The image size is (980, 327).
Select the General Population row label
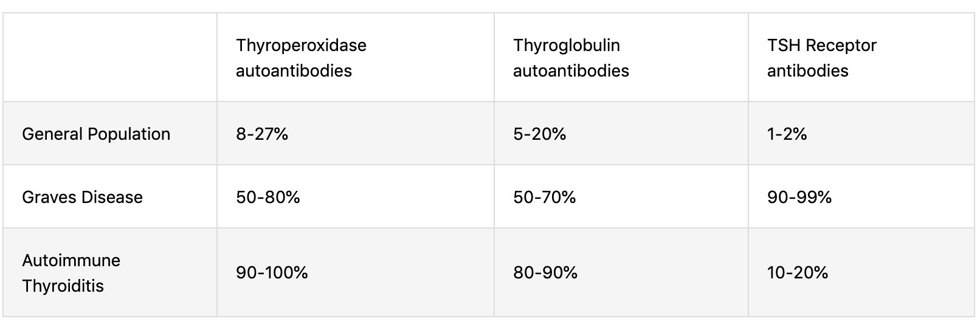96,134
